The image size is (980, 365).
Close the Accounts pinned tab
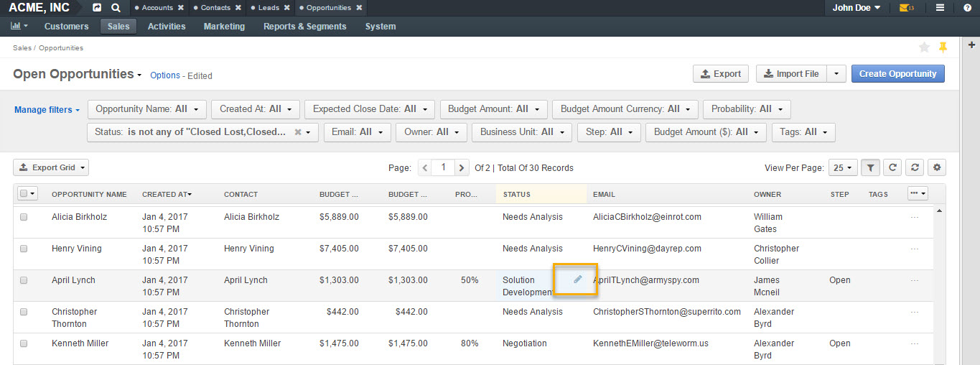(x=181, y=8)
